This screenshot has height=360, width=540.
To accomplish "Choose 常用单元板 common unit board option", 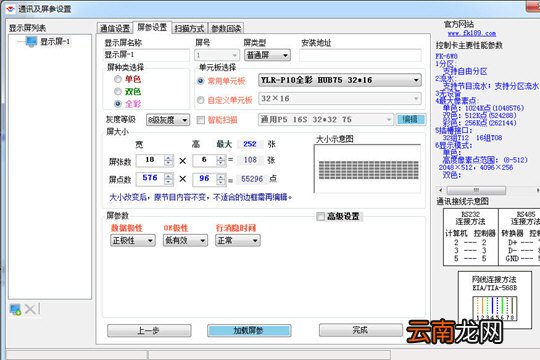I will (200, 81).
